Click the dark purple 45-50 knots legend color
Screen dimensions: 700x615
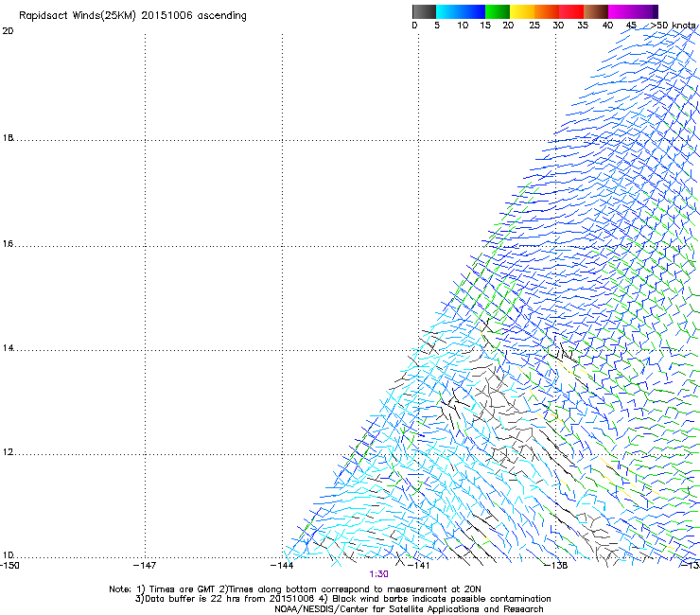[645, 11]
